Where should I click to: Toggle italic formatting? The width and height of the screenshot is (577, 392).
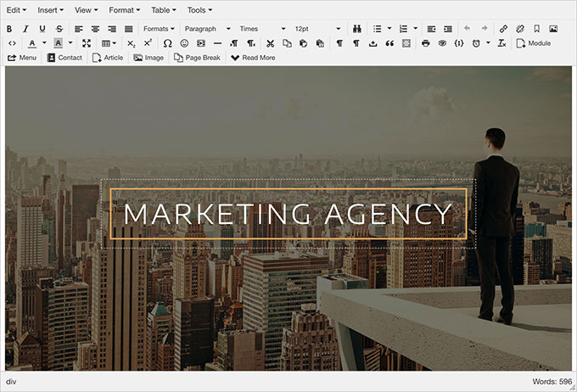tap(25, 29)
